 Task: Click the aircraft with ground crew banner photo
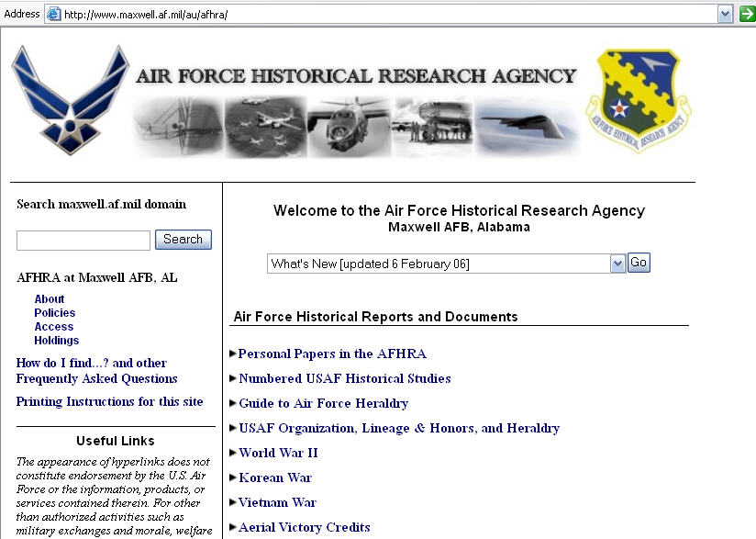433,128
